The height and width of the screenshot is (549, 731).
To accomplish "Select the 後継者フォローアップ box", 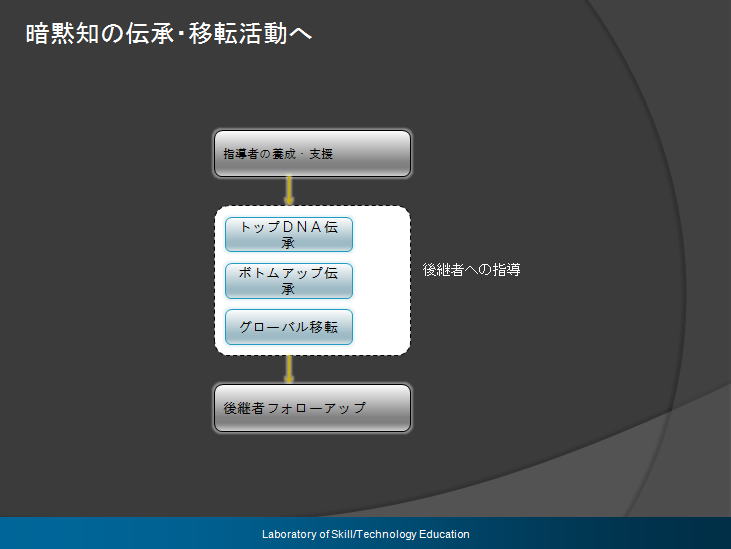I will [x=312, y=408].
